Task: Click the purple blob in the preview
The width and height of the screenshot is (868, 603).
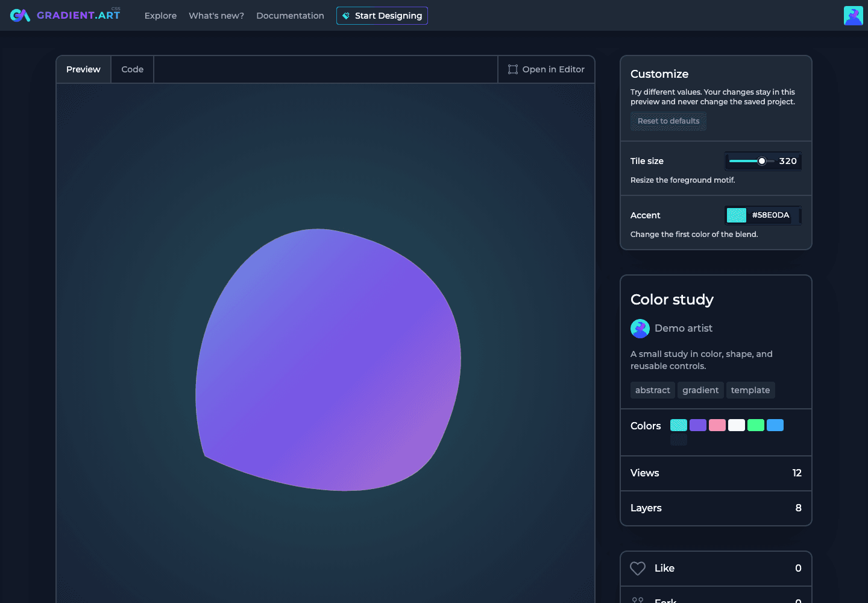Action: coord(329,360)
